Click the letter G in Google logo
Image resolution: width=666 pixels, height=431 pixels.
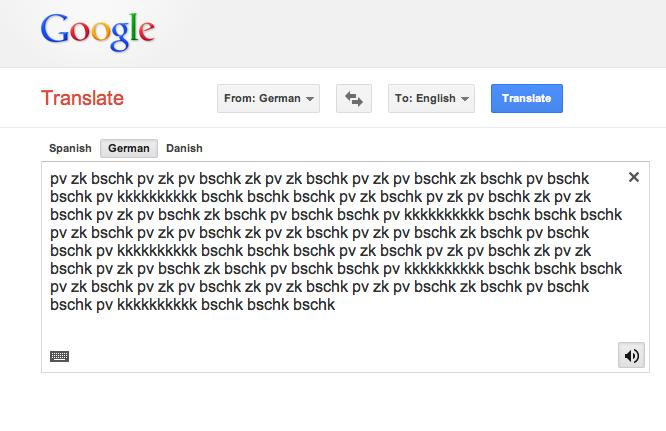pyautogui.click(x=54, y=29)
